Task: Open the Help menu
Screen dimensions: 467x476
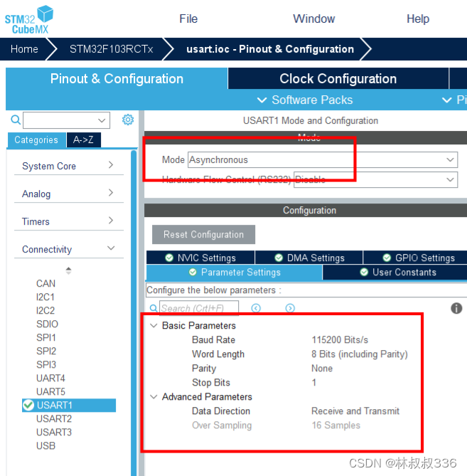Action: coord(418,18)
